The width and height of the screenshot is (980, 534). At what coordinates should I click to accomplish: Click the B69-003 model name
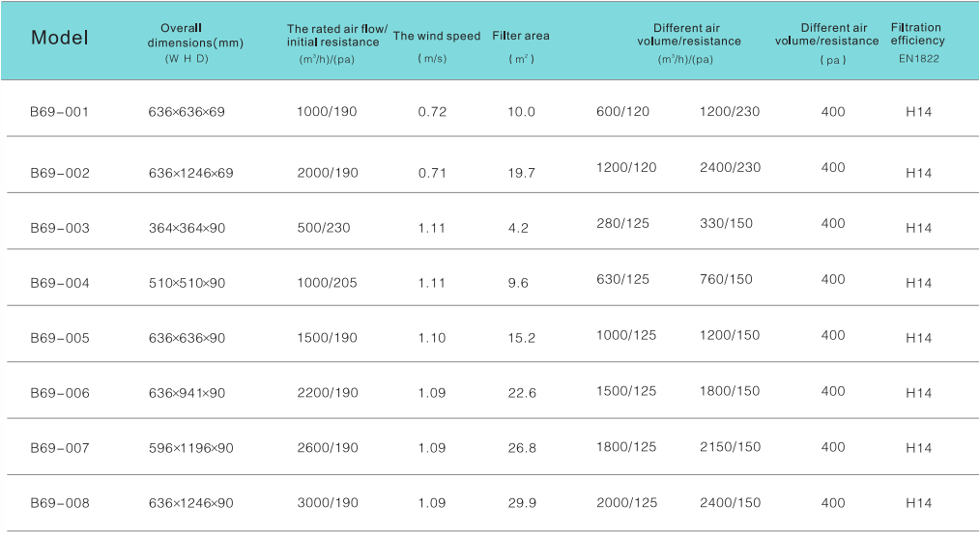click(x=60, y=228)
